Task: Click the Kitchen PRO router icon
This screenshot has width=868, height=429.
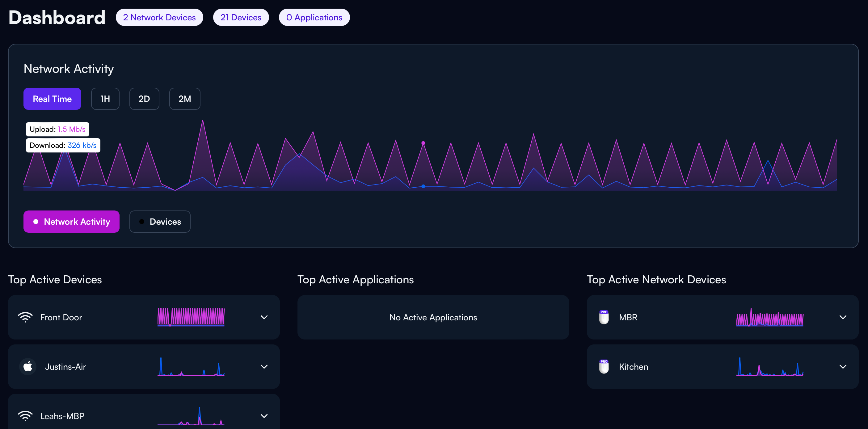Action: click(604, 366)
